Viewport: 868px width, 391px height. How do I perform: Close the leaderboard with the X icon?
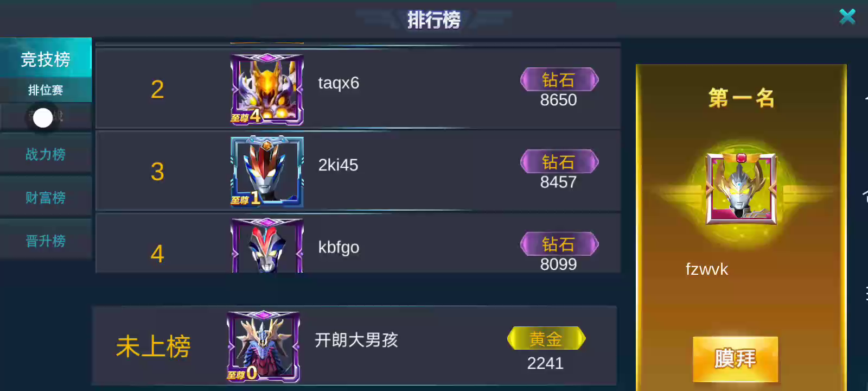coord(847,17)
